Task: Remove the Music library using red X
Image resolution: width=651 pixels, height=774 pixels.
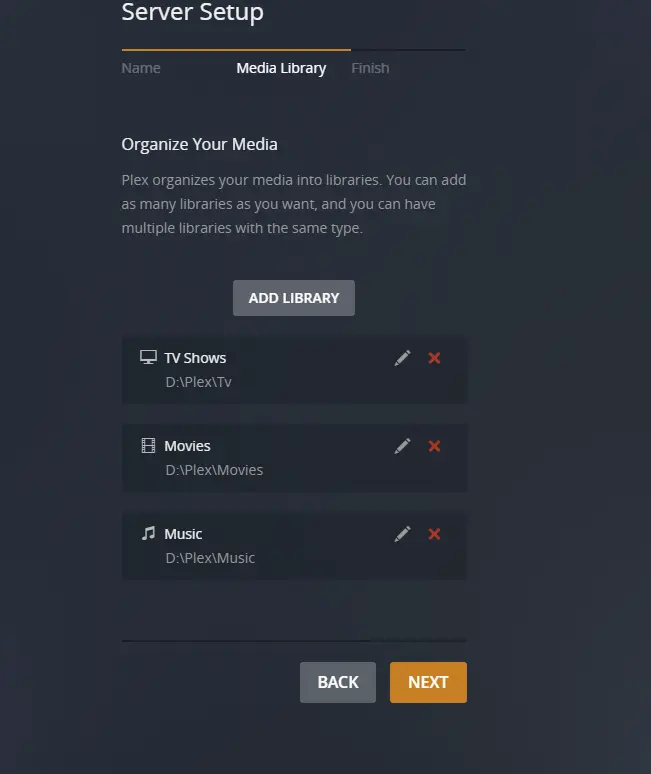Action: click(434, 534)
